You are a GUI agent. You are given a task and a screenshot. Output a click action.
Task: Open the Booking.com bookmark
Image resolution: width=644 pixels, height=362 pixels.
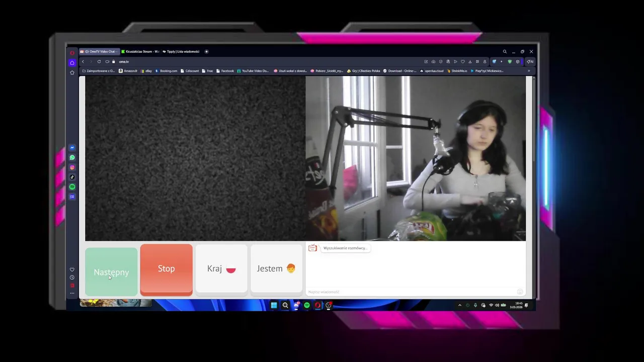point(167,71)
